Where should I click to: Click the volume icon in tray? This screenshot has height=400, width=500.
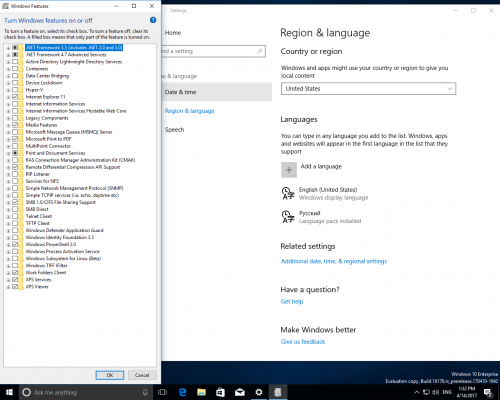coord(436,392)
